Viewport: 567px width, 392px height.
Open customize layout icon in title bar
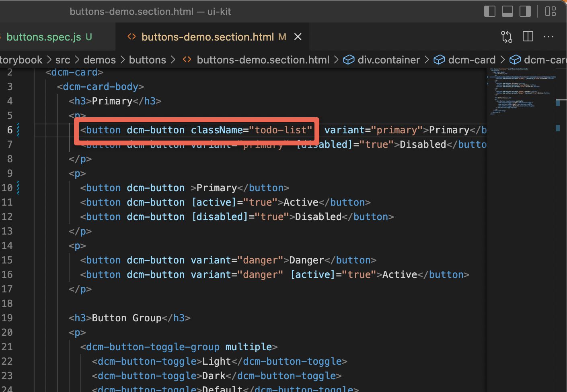[551, 11]
